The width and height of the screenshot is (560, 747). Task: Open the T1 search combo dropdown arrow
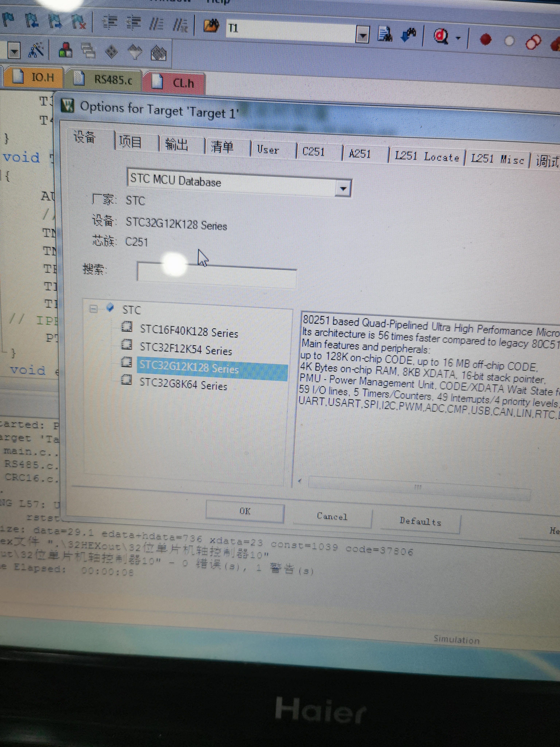[x=363, y=35]
